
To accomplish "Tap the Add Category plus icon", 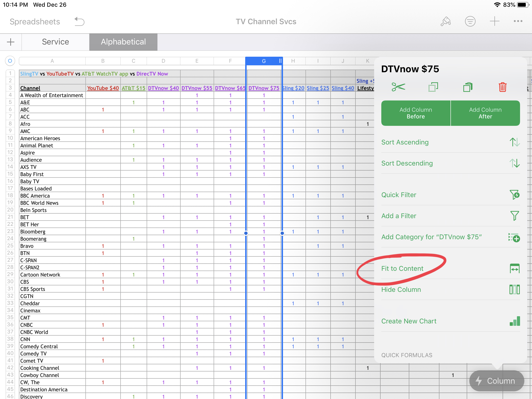I will tap(514, 237).
